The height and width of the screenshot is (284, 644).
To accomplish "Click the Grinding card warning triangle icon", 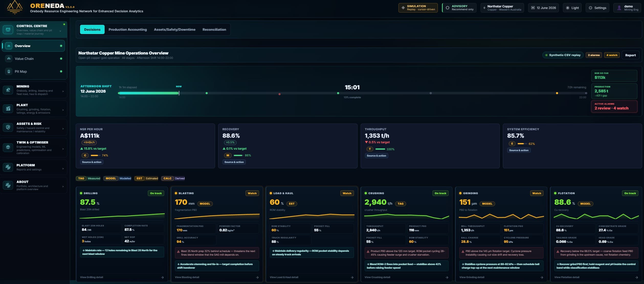I will click(463, 252).
